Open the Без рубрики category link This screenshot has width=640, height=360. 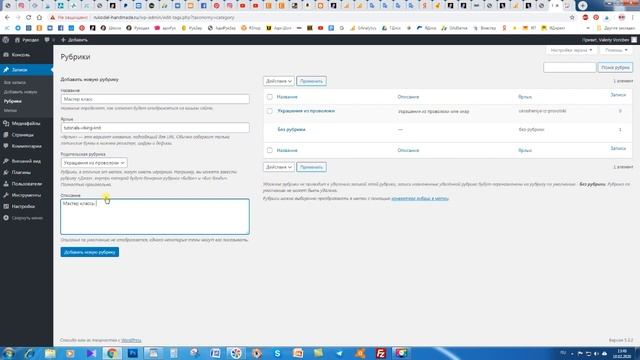291,129
